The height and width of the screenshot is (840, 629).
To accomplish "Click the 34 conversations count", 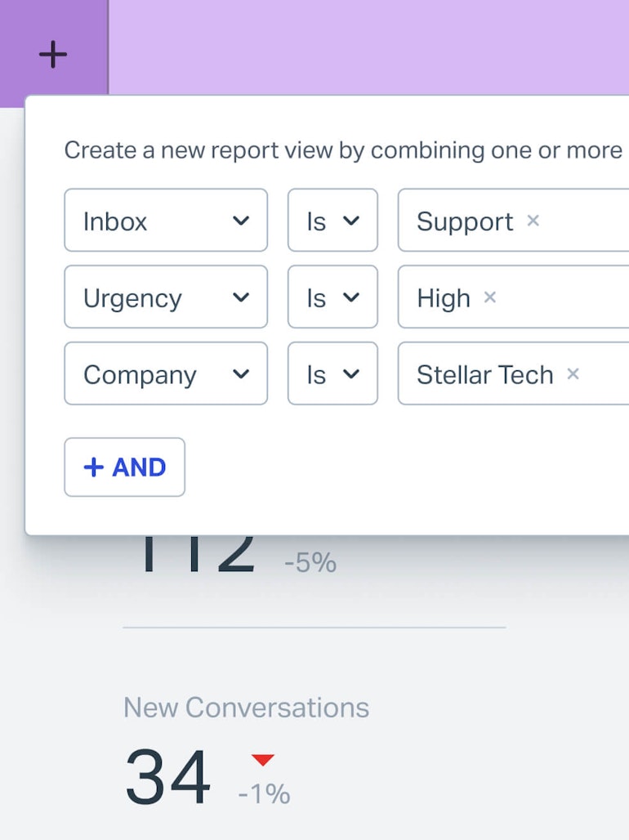I will click(167, 778).
